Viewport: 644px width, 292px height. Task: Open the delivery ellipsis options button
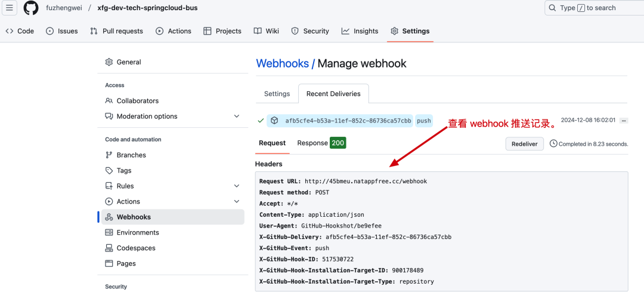tap(624, 121)
